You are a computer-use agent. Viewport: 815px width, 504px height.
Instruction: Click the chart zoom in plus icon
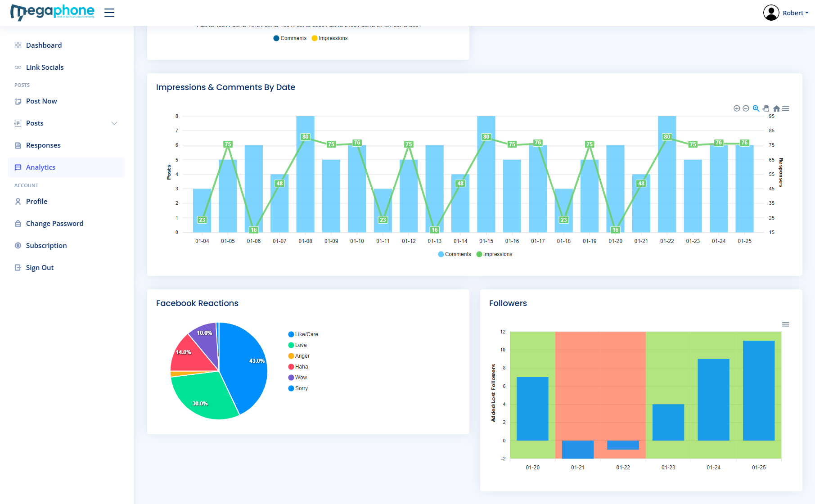737,108
